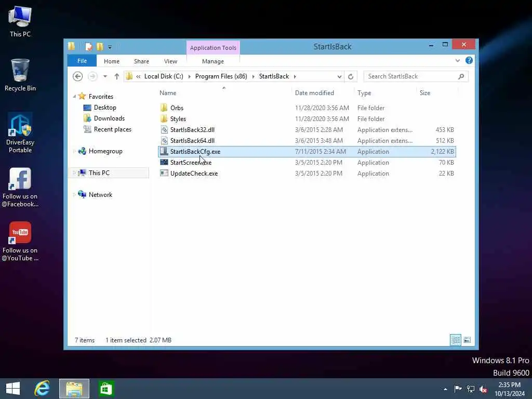Switch to Large icons view layout

467,340
